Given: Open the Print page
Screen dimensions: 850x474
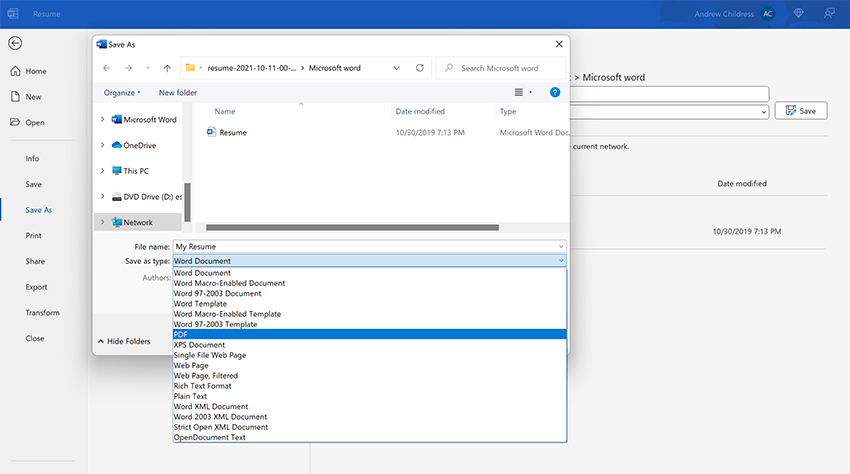Looking at the screenshot, I should [x=34, y=235].
